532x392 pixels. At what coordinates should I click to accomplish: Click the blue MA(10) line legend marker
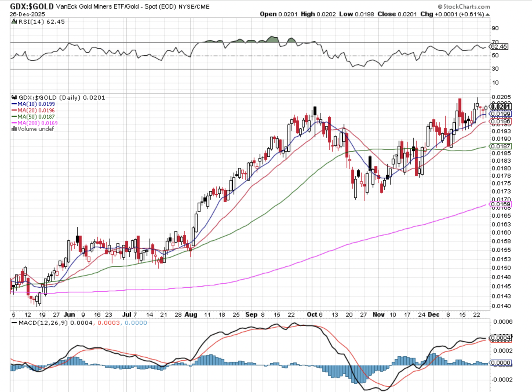(x=14, y=104)
